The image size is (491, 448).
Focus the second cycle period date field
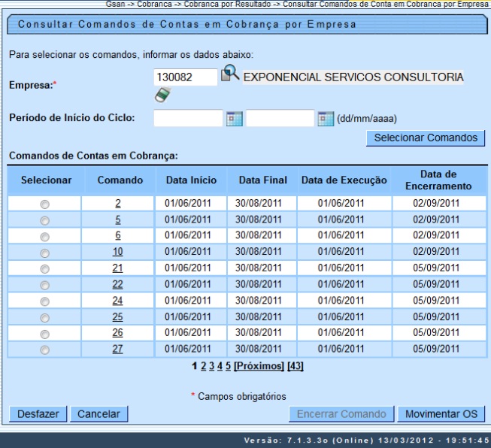[x=280, y=119]
